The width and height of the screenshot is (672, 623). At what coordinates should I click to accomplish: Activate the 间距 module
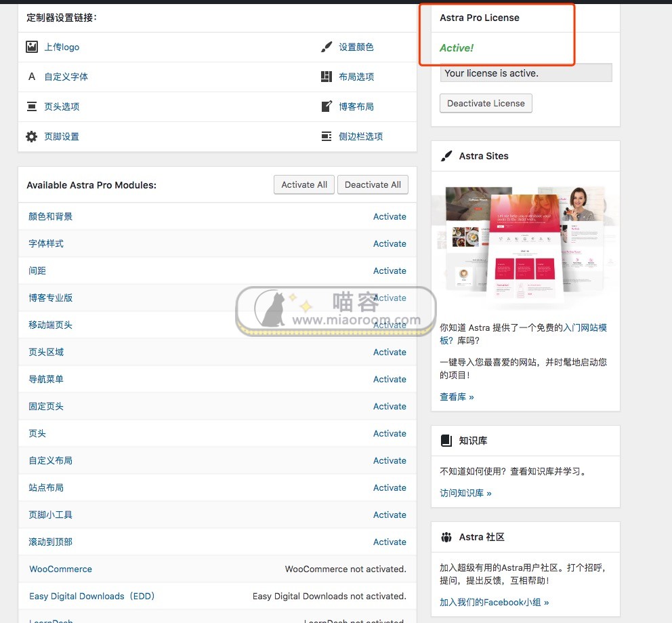(x=390, y=270)
